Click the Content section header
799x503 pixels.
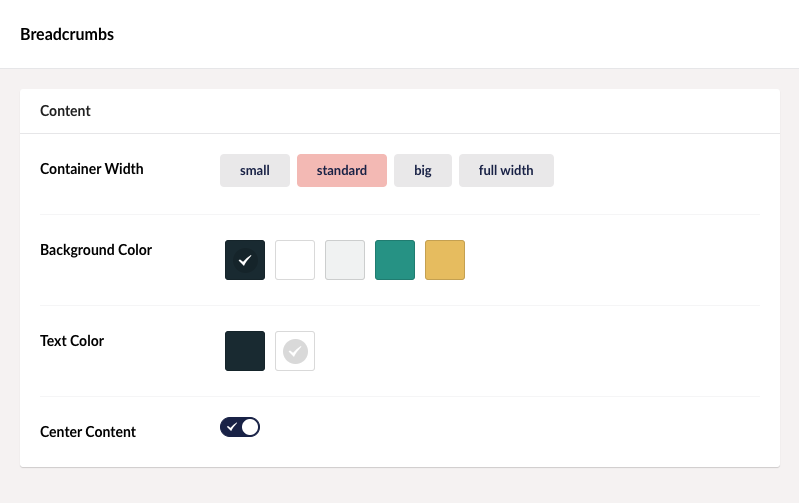click(66, 111)
